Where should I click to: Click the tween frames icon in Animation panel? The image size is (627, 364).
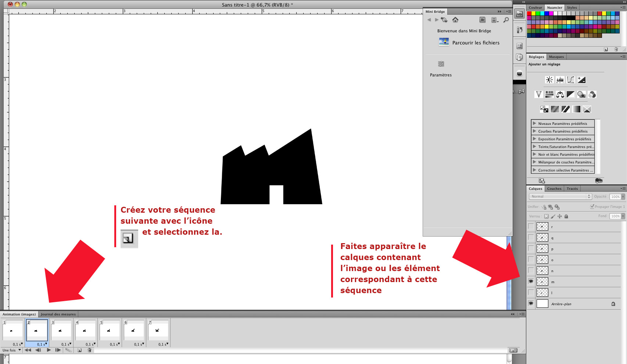tap(68, 350)
